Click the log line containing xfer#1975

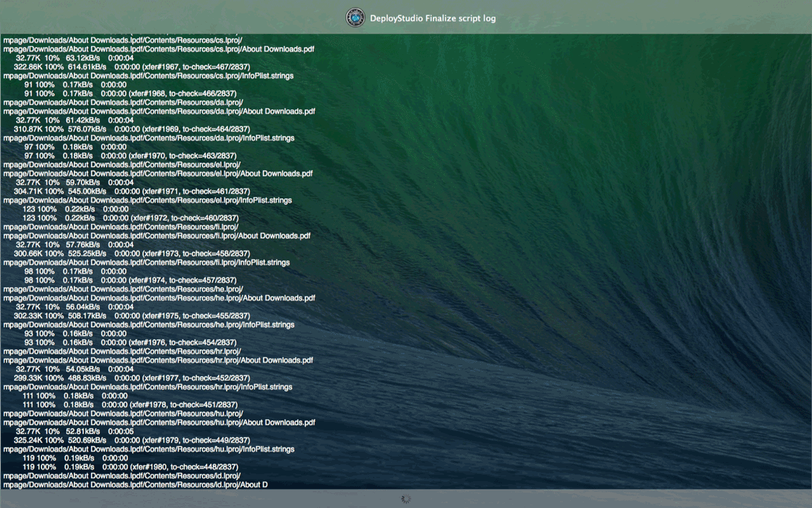pyautogui.click(x=132, y=315)
